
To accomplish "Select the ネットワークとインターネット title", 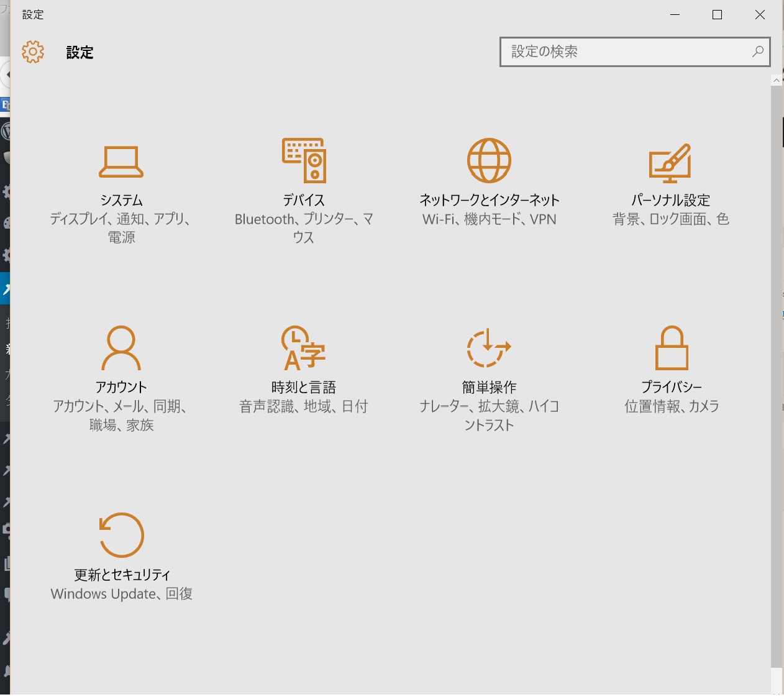I will pos(490,200).
